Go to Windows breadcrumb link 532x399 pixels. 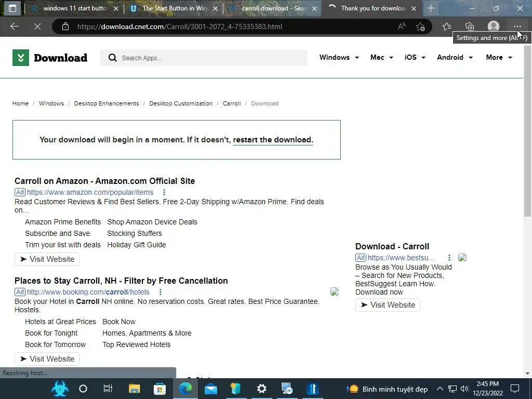pos(51,103)
